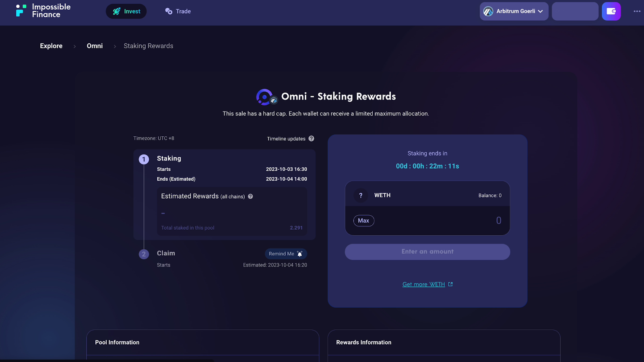This screenshot has height=362, width=644.
Task: Click the Pool Information heading
Action: [117, 342]
